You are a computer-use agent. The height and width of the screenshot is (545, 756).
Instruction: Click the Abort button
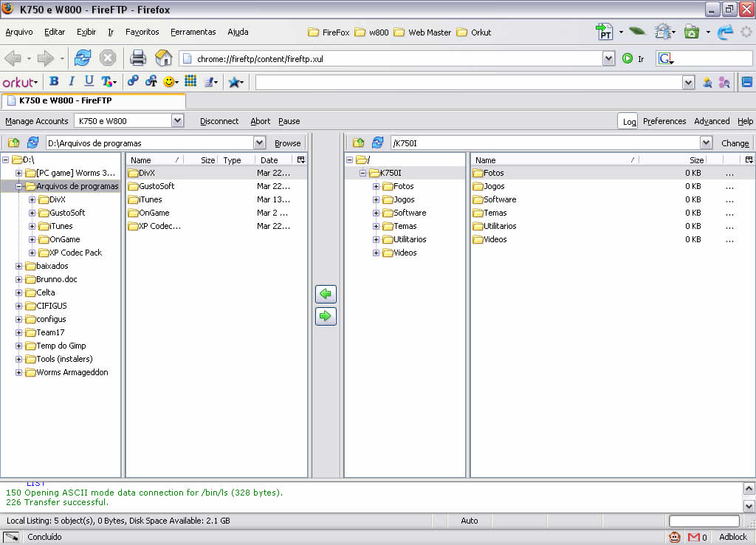[x=261, y=121]
